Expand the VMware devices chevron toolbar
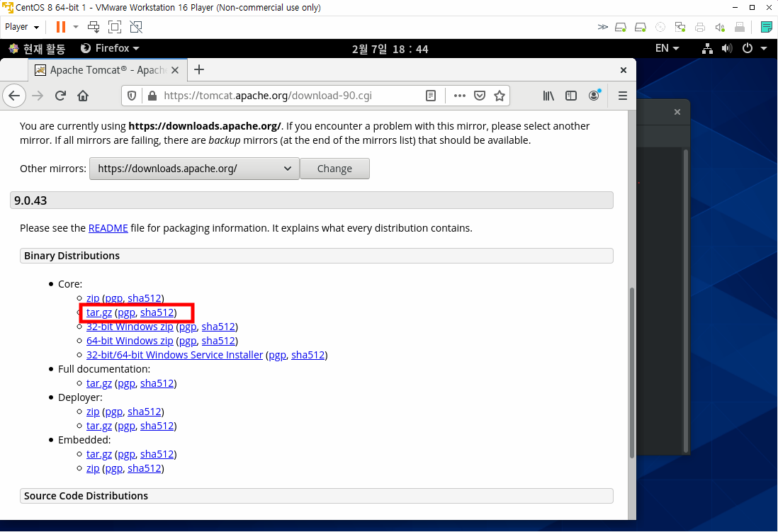The height and width of the screenshot is (532, 778). coord(602,27)
